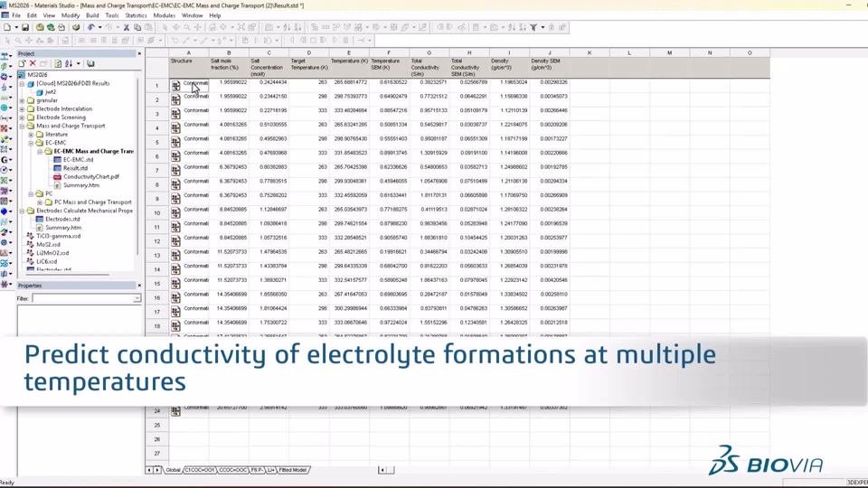Image resolution: width=868 pixels, height=488 pixels.
Task: Click the sheet tabs scroll-left arrow
Action: point(149,470)
